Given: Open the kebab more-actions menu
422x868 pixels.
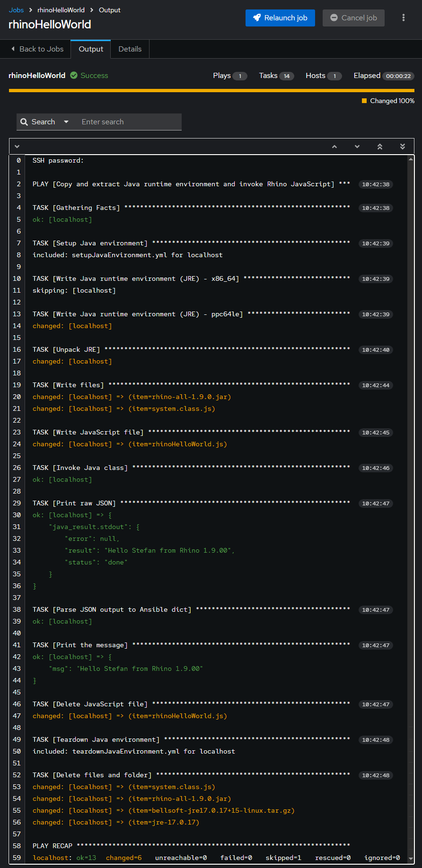Looking at the screenshot, I should (x=403, y=18).
